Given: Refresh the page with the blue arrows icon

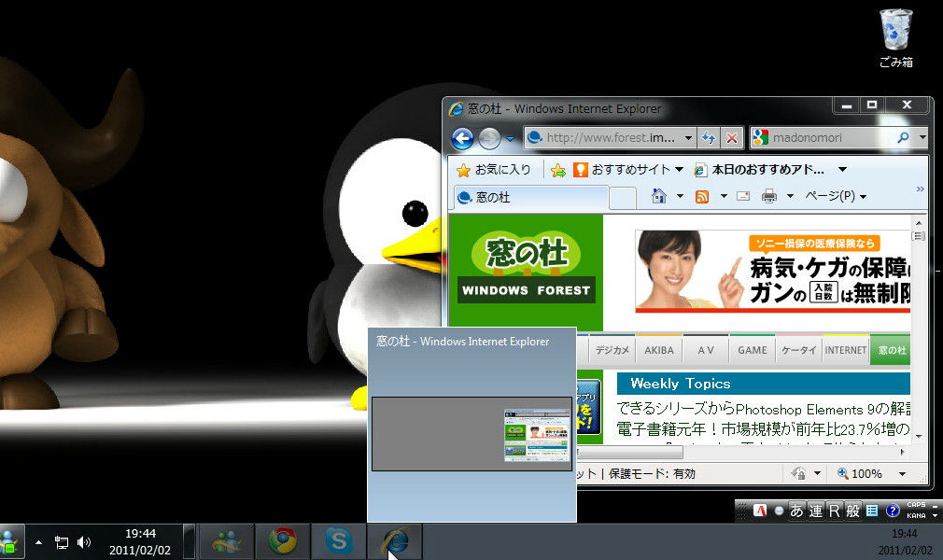Looking at the screenshot, I should [709, 138].
